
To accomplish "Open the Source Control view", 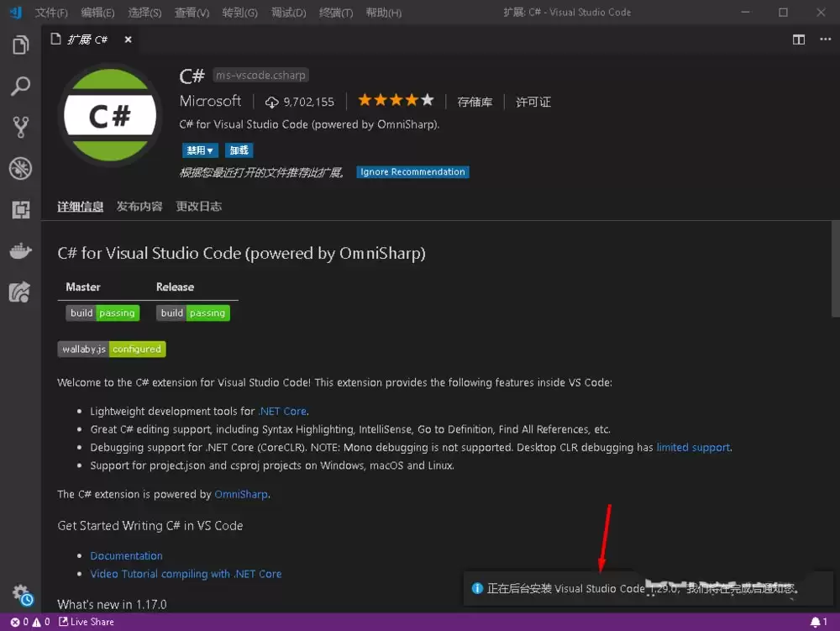I will click(20, 127).
